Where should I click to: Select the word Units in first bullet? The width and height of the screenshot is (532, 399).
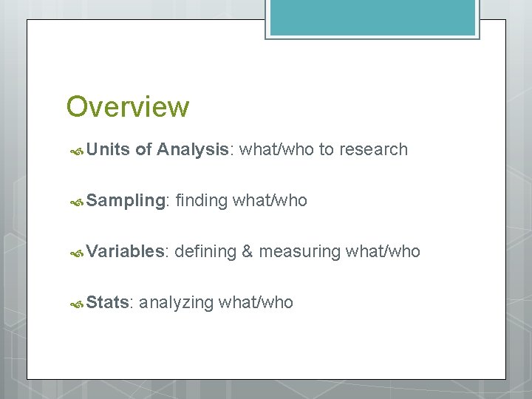(108, 150)
